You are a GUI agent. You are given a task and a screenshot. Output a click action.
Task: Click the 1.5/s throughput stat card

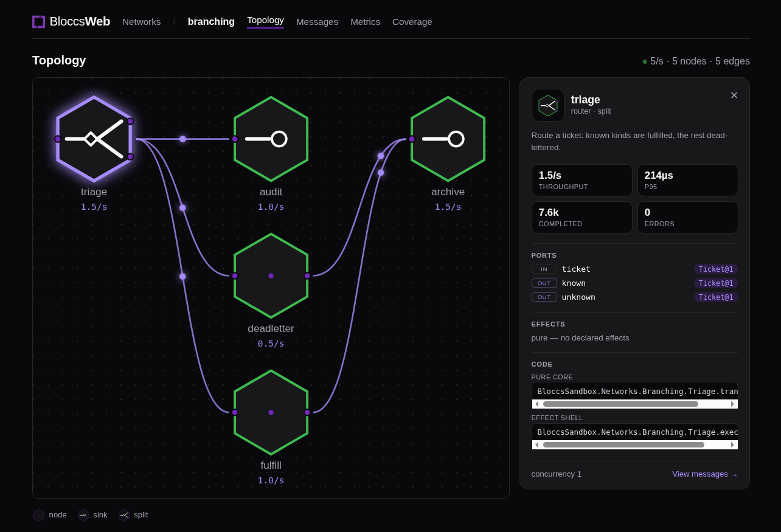(582, 180)
